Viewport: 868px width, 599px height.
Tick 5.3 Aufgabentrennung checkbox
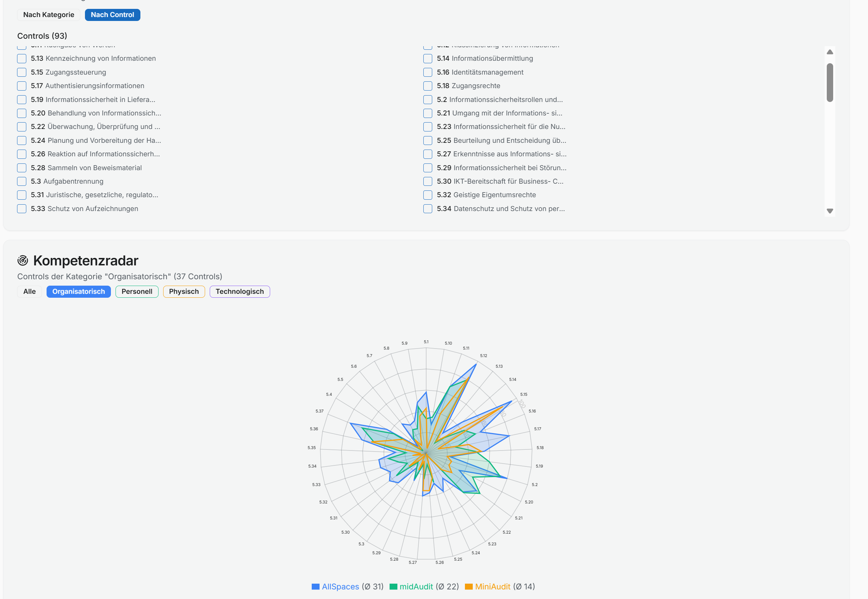point(22,182)
